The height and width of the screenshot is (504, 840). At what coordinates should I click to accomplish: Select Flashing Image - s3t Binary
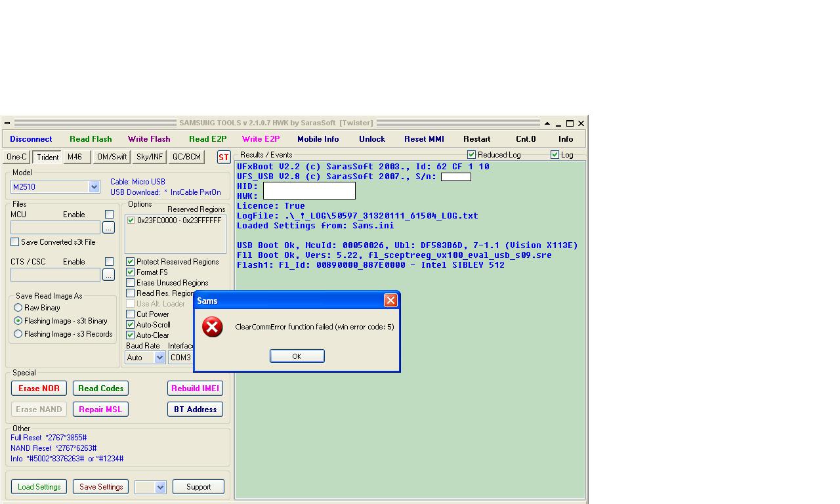click(18, 321)
